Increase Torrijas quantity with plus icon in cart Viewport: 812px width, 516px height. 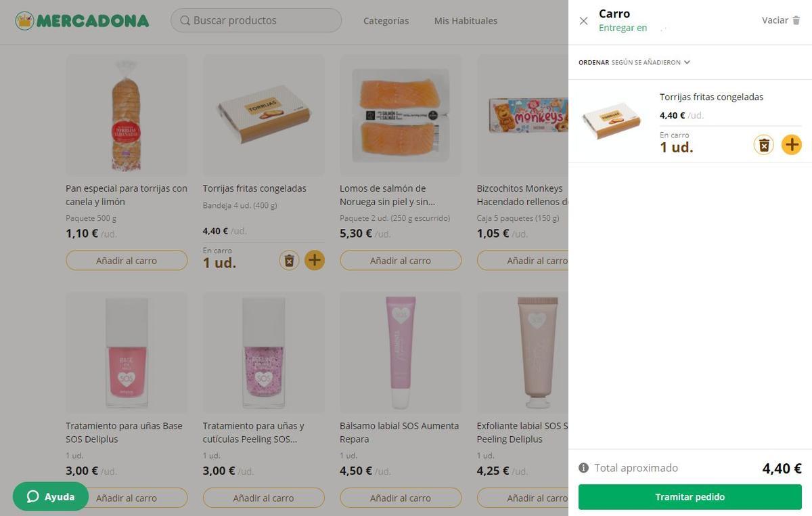[x=791, y=144]
